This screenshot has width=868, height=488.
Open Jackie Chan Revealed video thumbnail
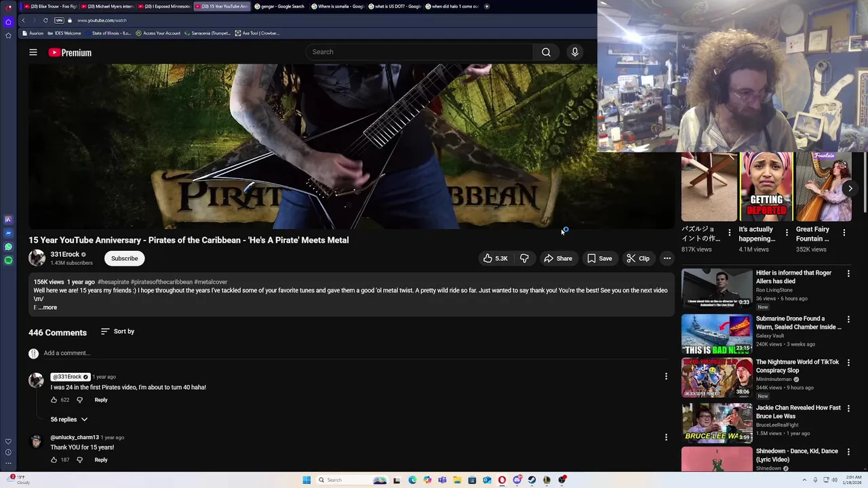(717, 423)
